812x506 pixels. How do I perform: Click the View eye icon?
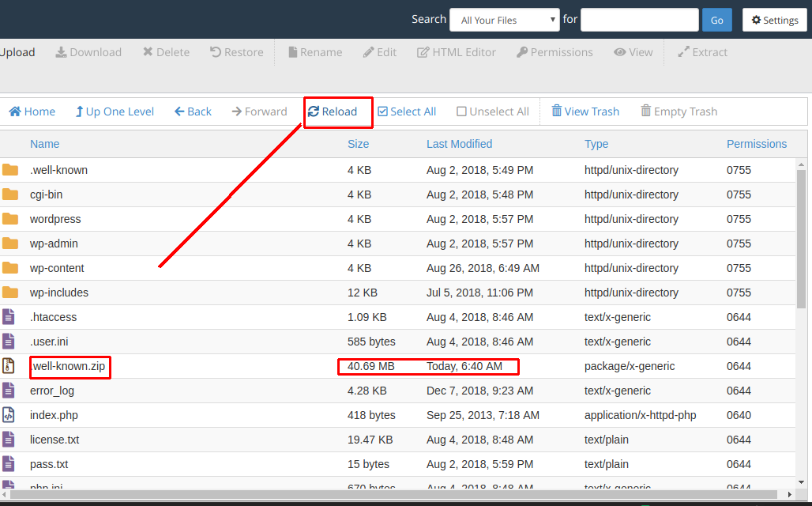pos(620,52)
